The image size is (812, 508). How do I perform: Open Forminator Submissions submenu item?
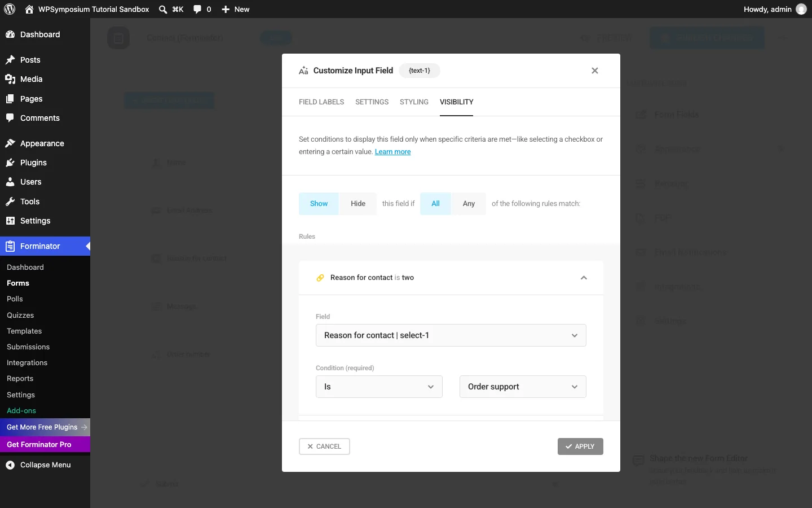[x=28, y=347]
